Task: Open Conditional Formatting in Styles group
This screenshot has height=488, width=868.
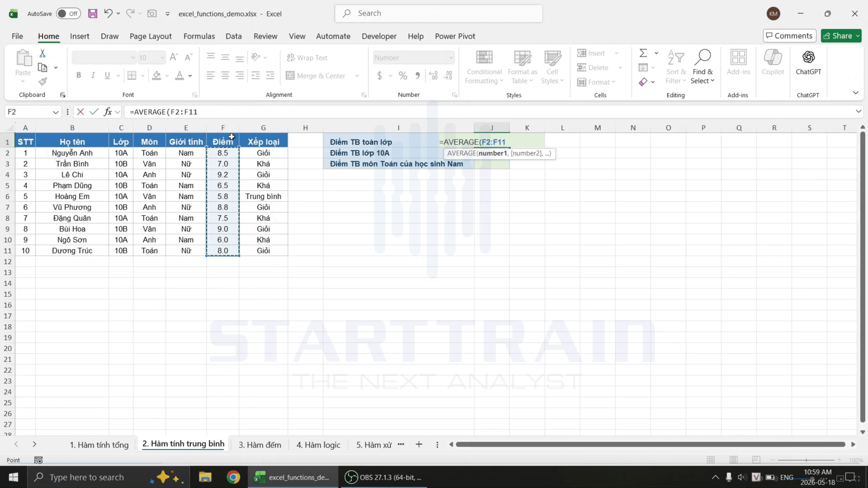Action: coord(484,67)
